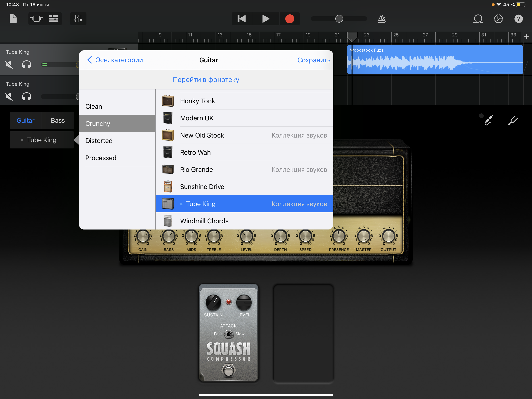Turn the amp LEVEL knob

pos(246,237)
